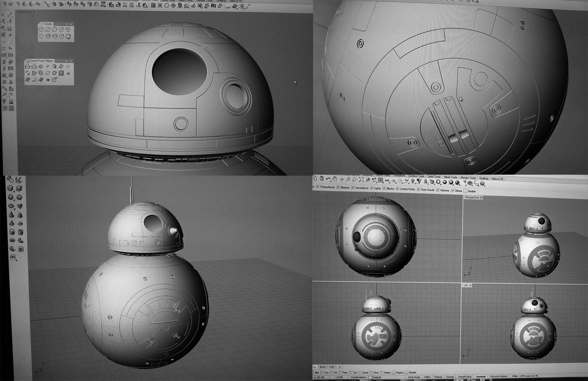
Task: Click the shaded sphere display icon
Action: [444, 182]
